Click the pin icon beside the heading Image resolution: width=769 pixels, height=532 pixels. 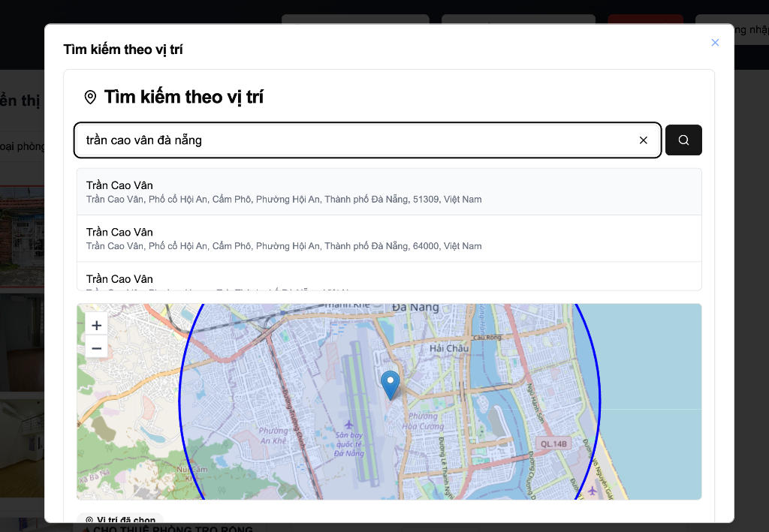[x=90, y=98]
